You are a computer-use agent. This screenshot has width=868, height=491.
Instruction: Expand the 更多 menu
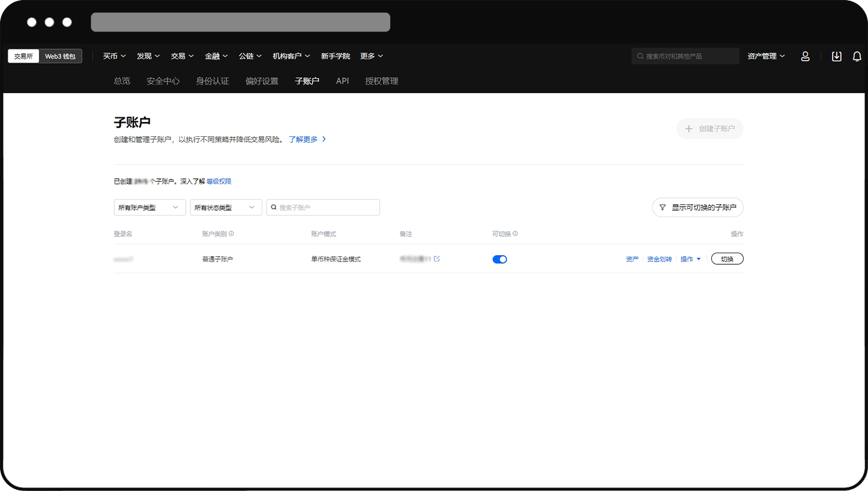[371, 56]
